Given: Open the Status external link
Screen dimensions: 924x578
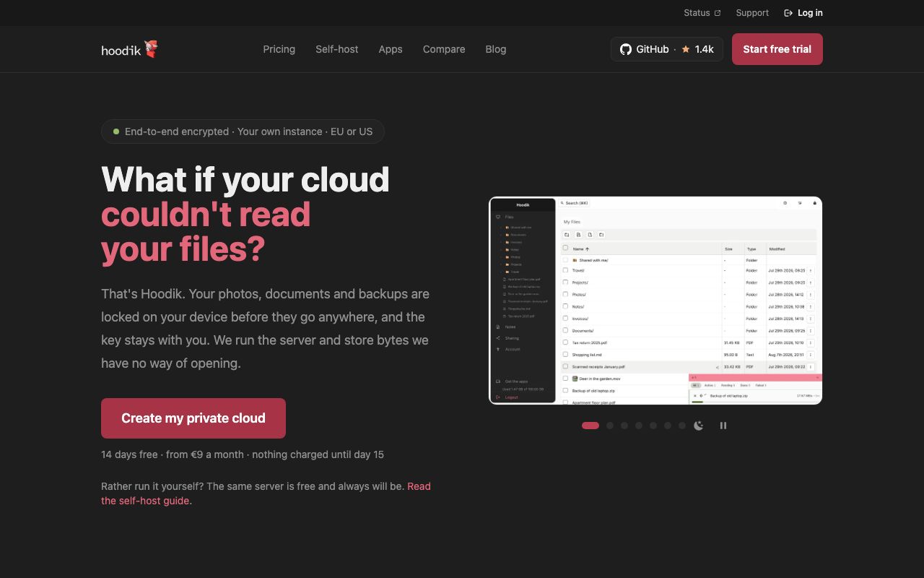Looking at the screenshot, I should [702, 13].
